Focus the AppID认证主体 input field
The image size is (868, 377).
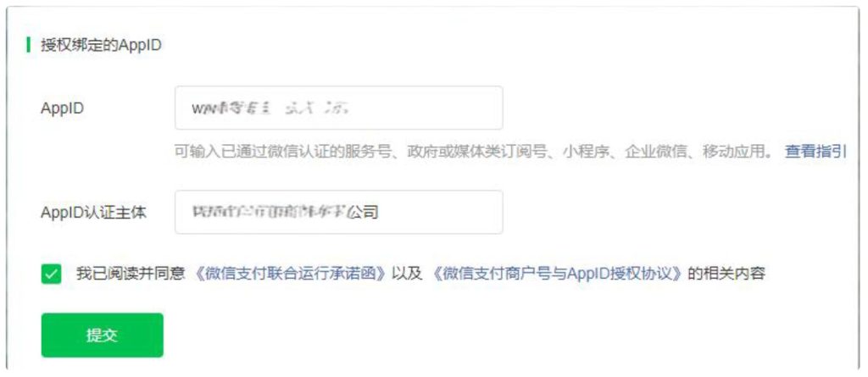339,212
